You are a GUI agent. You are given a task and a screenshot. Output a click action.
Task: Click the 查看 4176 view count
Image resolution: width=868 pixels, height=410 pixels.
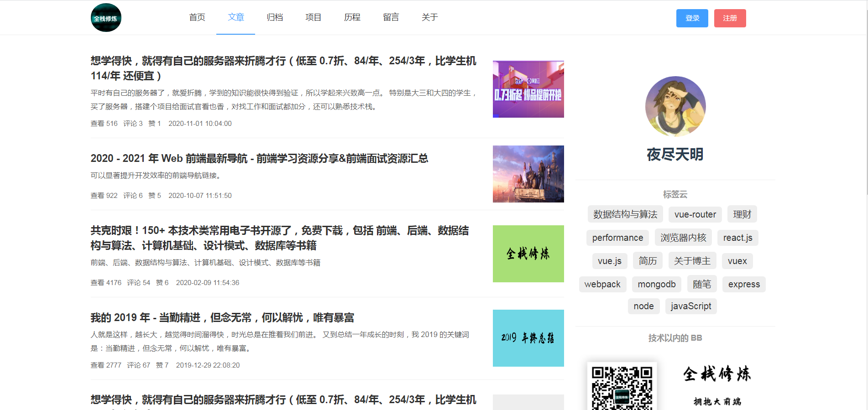click(x=106, y=283)
